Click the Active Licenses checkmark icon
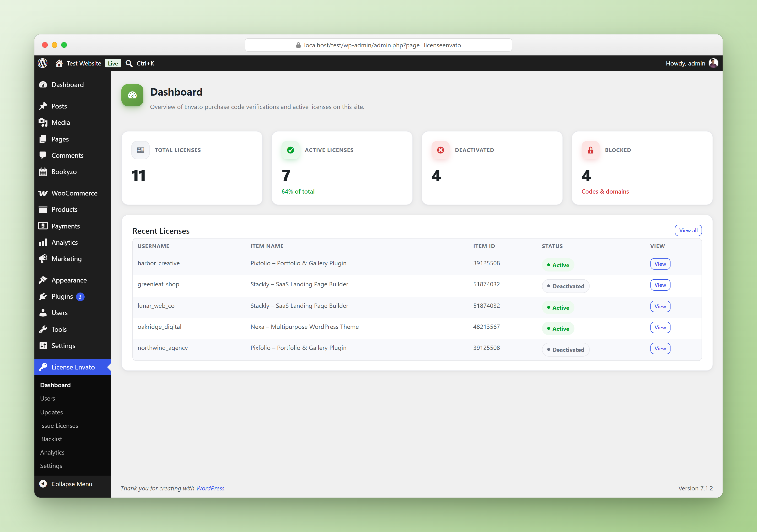 click(x=291, y=150)
